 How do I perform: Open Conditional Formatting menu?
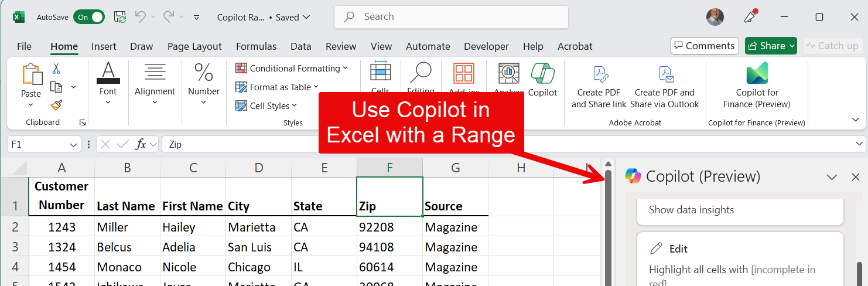[292, 69]
